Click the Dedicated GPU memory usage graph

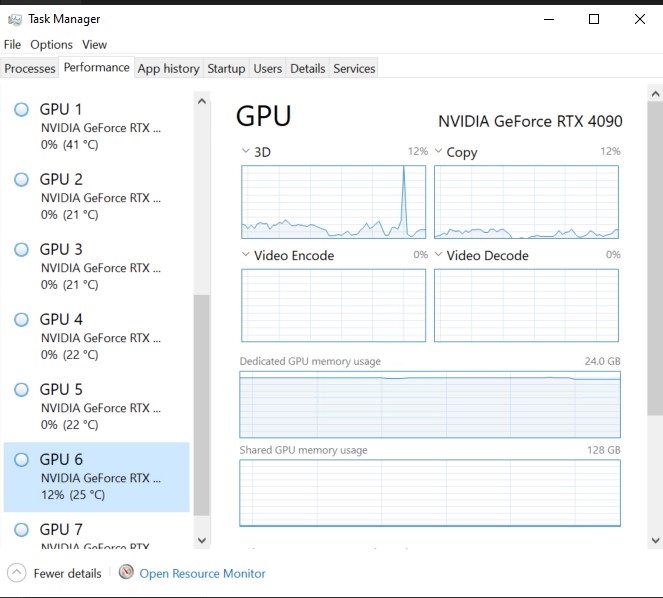pyautogui.click(x=430, y=405)
